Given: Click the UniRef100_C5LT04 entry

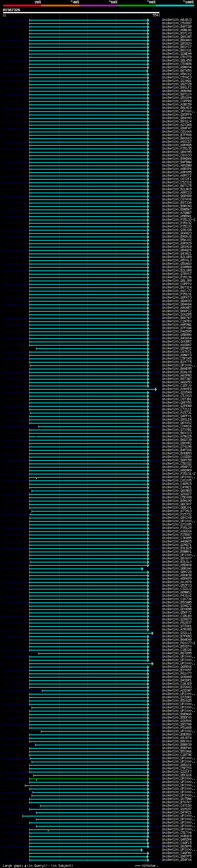Looking at the screenshot, I should 177,833.
